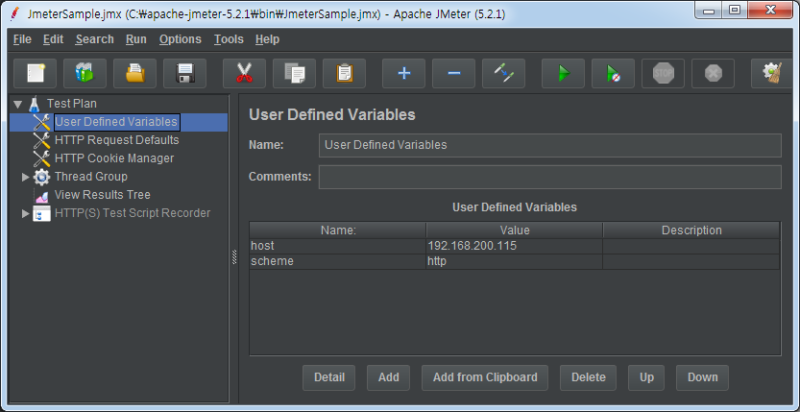The width and height of the screenshot is (800, 412).
Task: Click the Down button
Action: (x=703, y=378)
